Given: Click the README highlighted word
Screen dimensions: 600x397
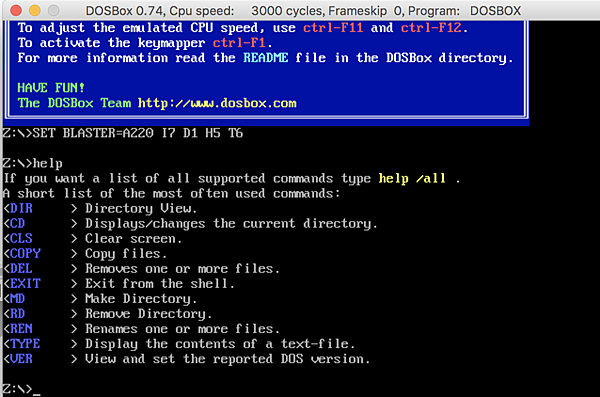Looking at the screenshot, I should point(266,58).
